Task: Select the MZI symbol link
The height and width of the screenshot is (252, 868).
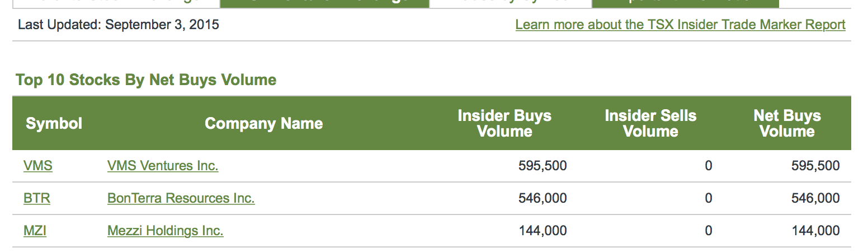Action: click(x=35, y=231)
